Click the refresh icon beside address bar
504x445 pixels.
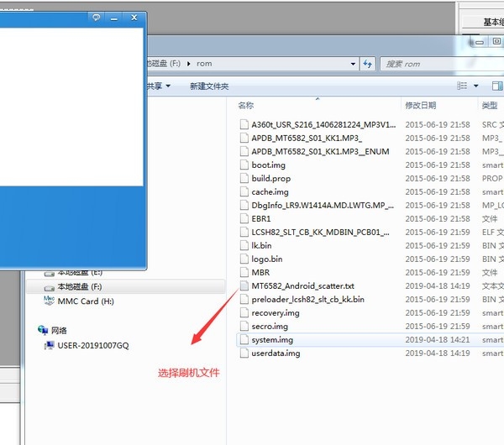click(367, 64)
